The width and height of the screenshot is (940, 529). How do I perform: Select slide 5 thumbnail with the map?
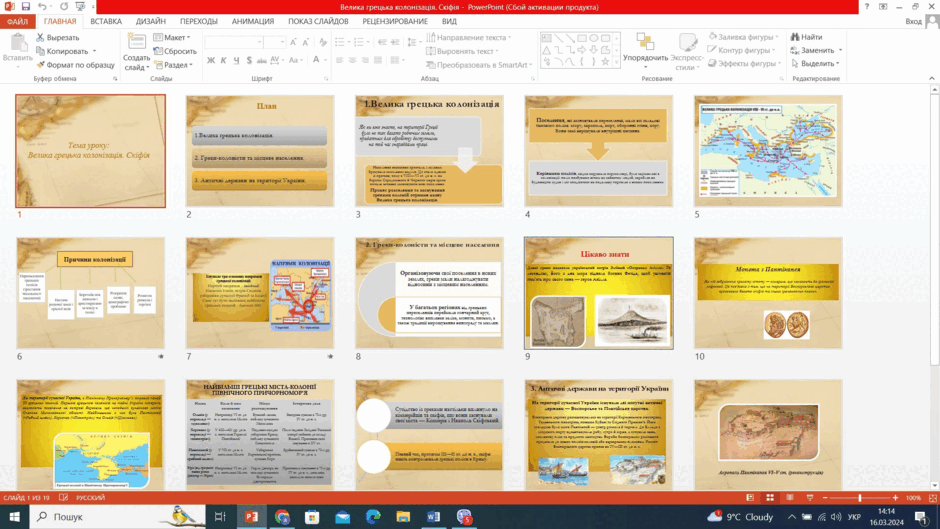(x=768, y=151)
